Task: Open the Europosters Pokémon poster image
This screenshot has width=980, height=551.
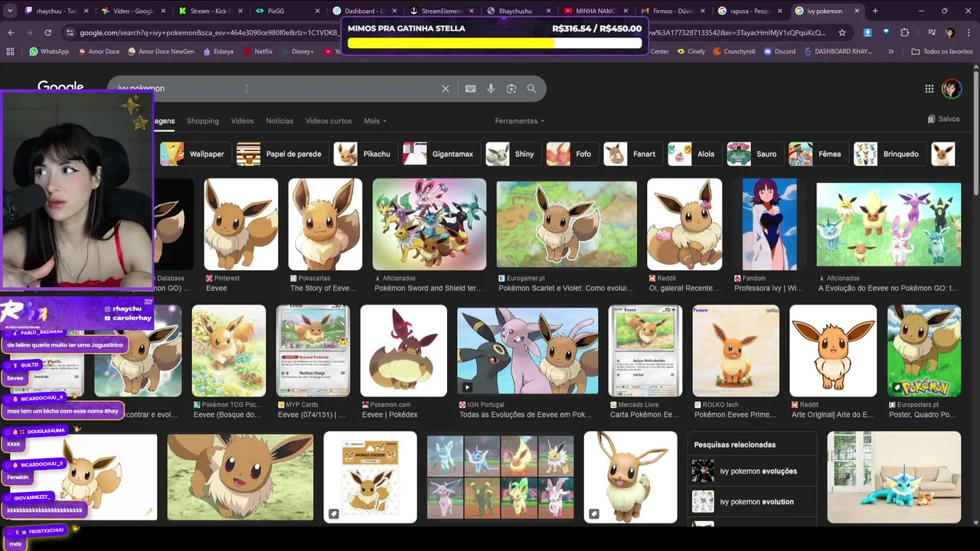Action: tap(924, 350)
